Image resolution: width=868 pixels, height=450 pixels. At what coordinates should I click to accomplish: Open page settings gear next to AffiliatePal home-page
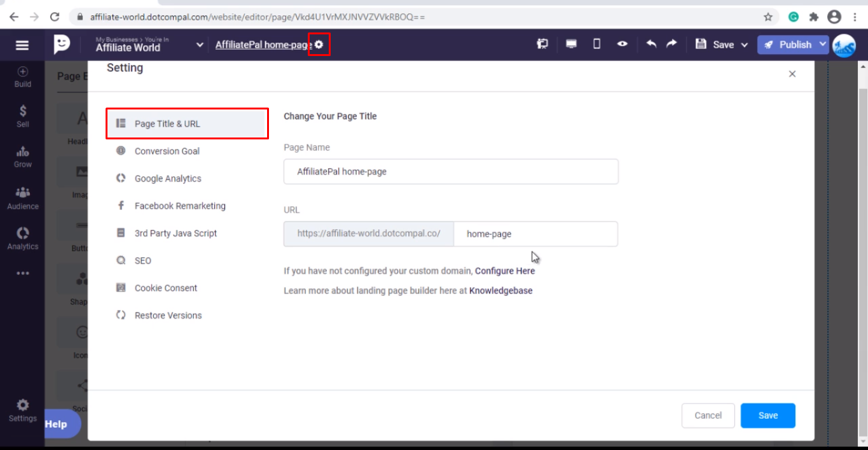point(319,45)
